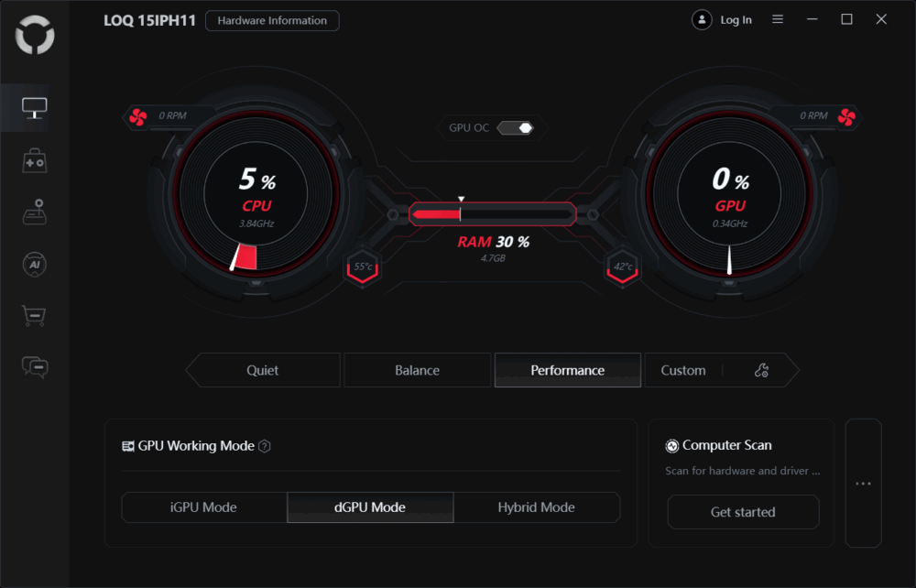Click the Log In link
The image size is (916, 588).
click(x=736, y=20)
